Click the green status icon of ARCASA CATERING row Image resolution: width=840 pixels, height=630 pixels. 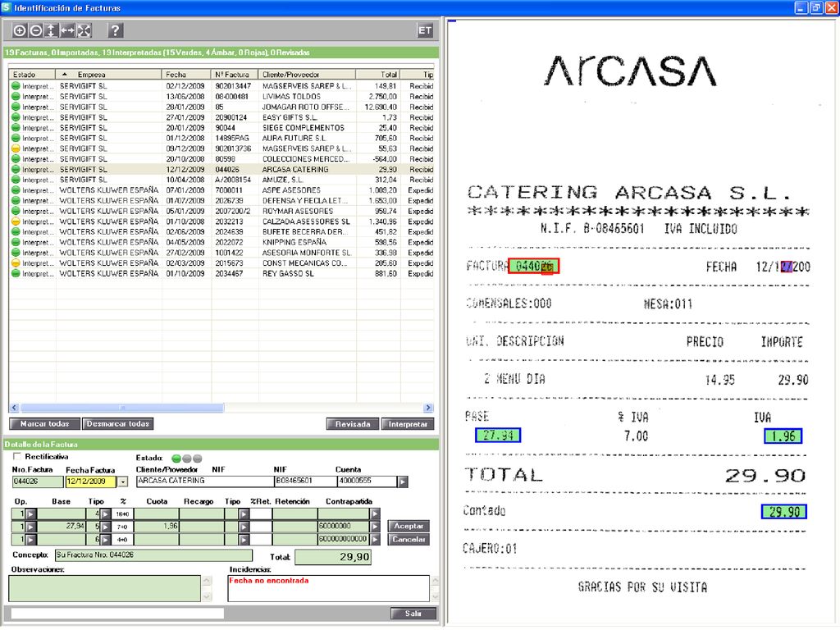16,170
